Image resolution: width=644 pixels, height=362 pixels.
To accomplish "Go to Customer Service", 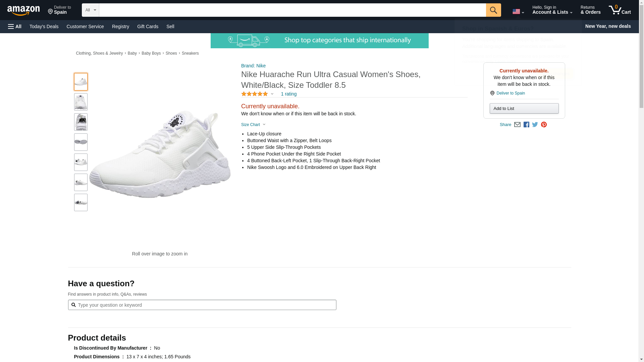I will pos(85,26).
